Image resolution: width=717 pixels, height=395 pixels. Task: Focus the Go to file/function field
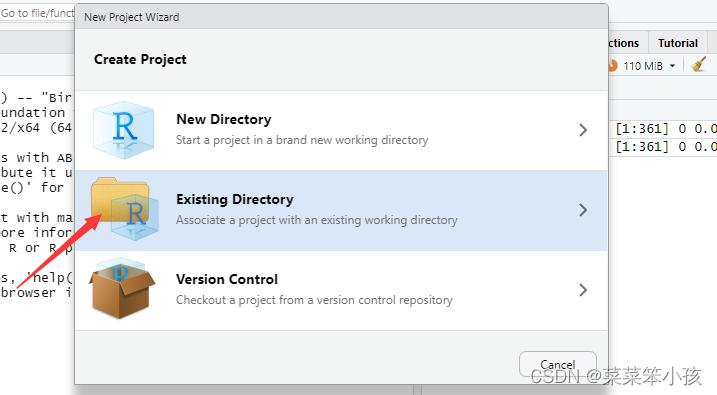coord(37,13)
